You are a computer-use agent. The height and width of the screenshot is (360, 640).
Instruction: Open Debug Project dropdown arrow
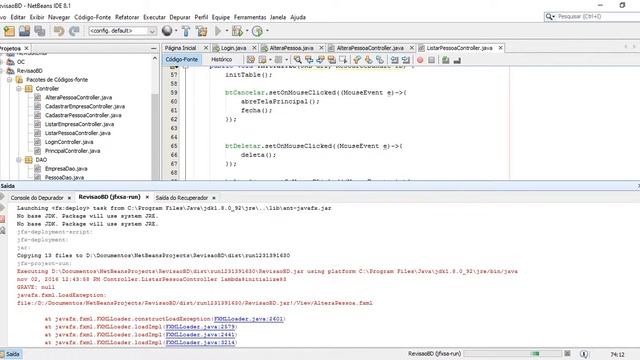click(247, 31)
